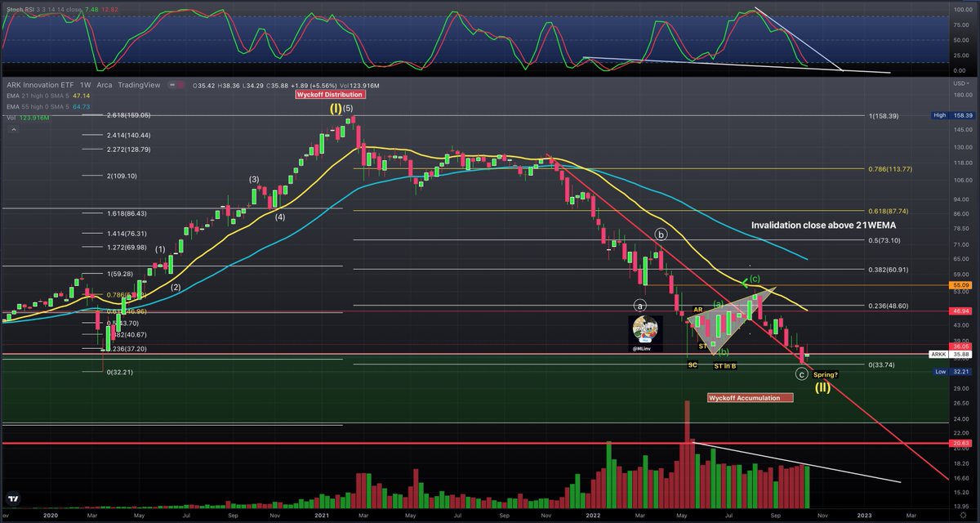The image size is (980, 523).
Task: Click the red 20.63 price axis label
Action: (x=960, y=443)
